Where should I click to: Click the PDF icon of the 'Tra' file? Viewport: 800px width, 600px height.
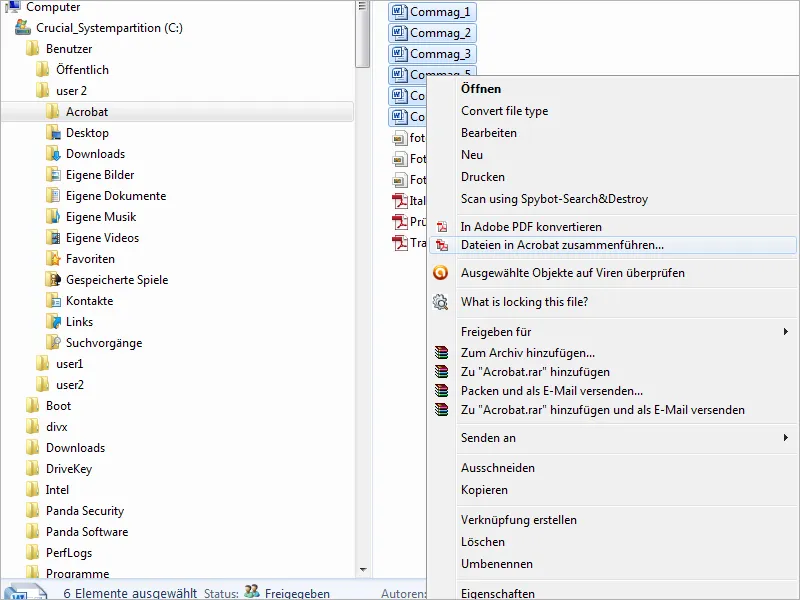click(x=399, y=243)
